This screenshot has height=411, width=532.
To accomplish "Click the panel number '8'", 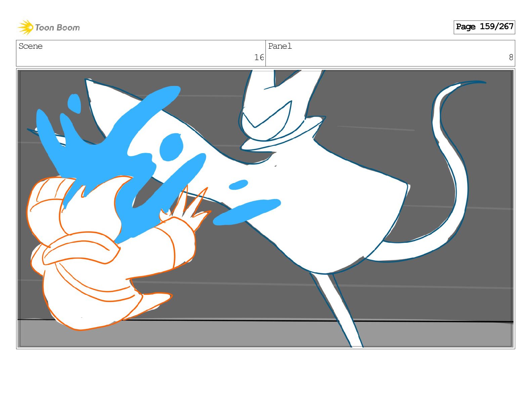I will click(511, 57).
